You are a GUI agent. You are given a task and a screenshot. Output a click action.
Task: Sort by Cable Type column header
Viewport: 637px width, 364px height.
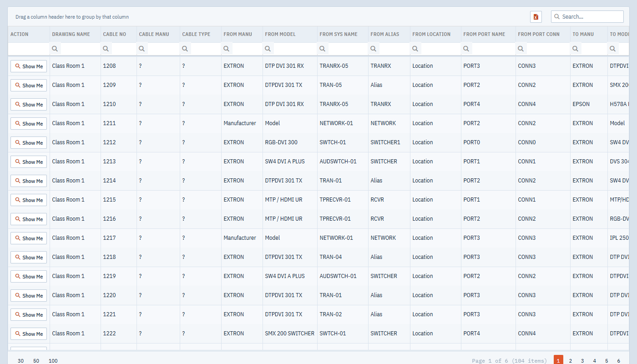point(201,34)
